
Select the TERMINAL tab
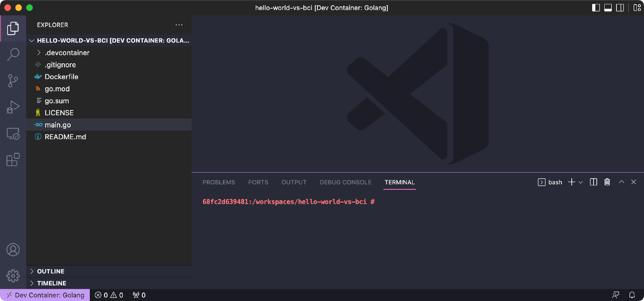tap(400, 182)
